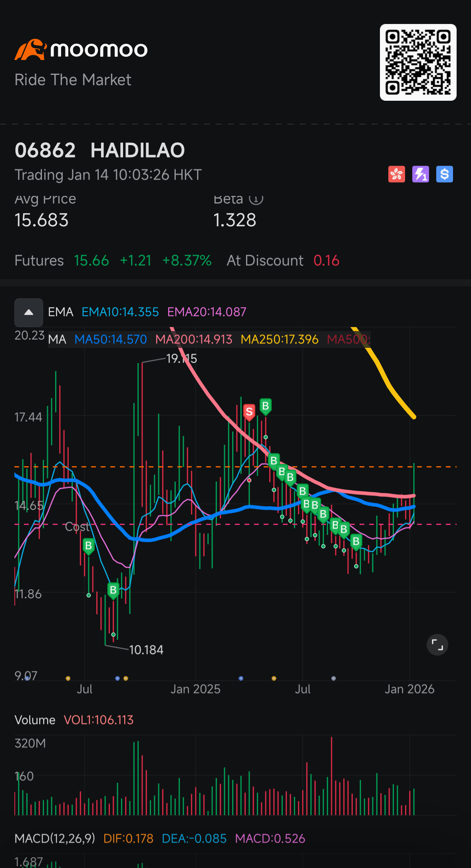The width and height of the screenshot is (471, 868).
Task: Tap the MA50 value in the legend
Action: (x=111, y=339)
